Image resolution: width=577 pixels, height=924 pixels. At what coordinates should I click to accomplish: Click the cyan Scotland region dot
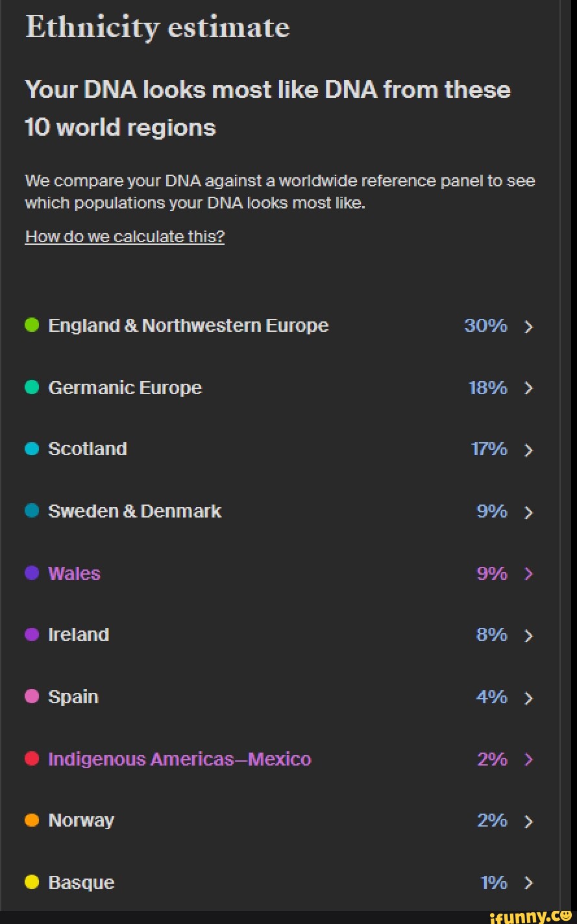pos(31,449)
